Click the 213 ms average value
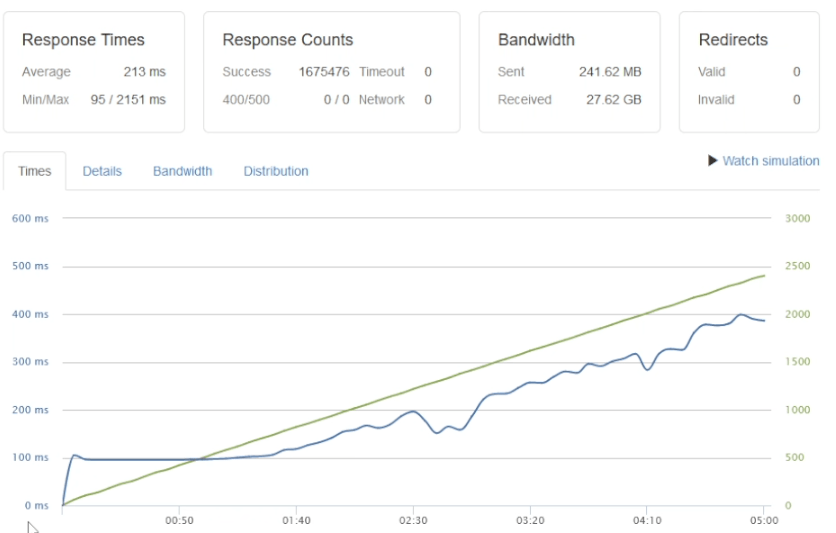 coord(145,72)
